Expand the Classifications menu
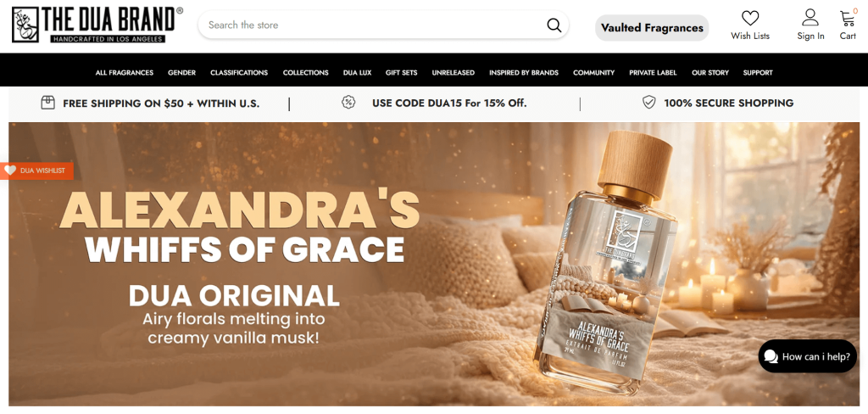This screenshot has height=414, width=868. pos(239,73)
